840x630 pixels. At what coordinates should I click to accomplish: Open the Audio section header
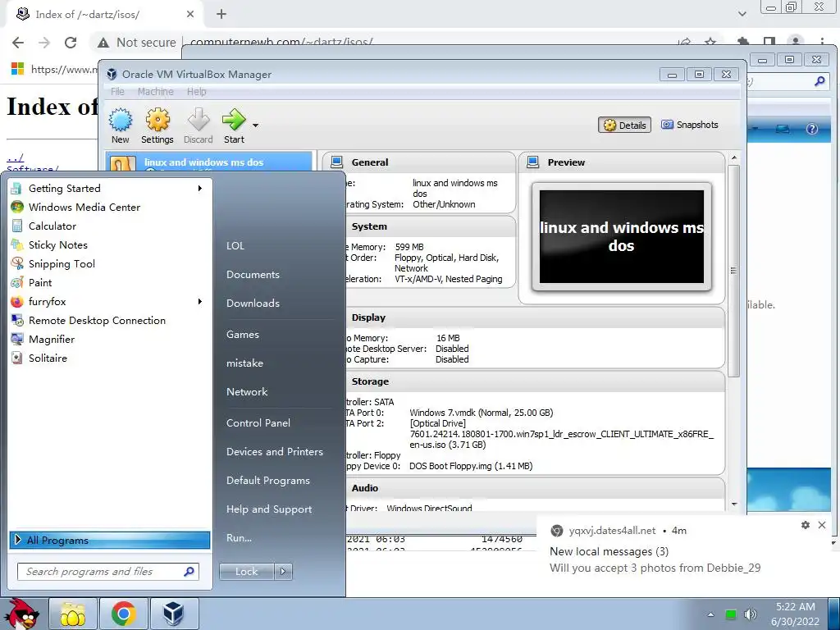tap(365, 488)
